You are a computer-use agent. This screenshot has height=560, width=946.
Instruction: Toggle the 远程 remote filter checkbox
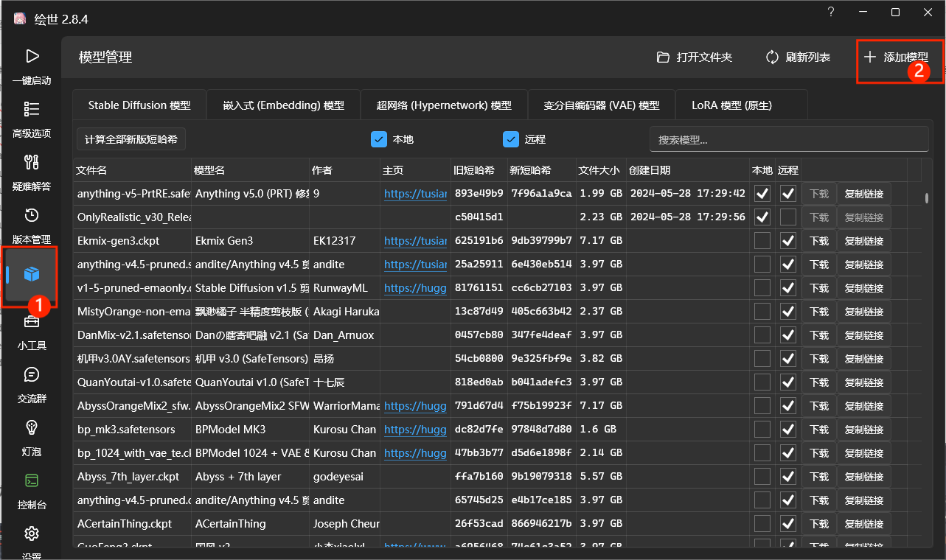click(511, 139)
